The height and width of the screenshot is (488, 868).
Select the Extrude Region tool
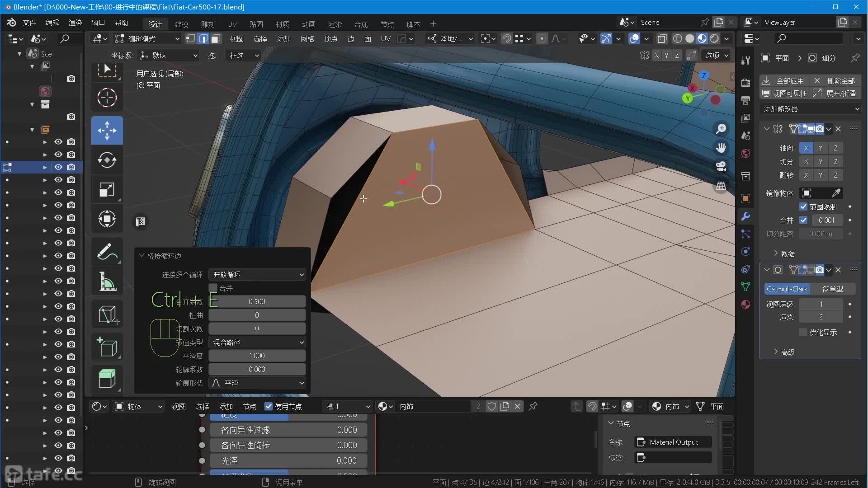[x=107, y=378]
